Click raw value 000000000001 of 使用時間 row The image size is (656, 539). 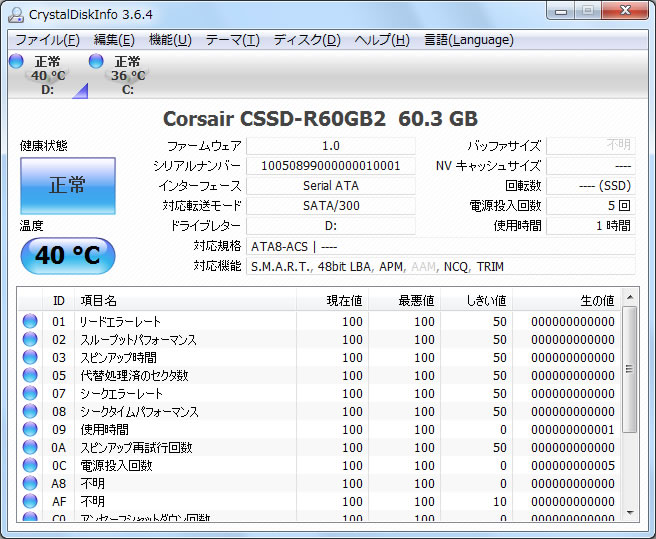pyautogui.click(x=573, y=429)
